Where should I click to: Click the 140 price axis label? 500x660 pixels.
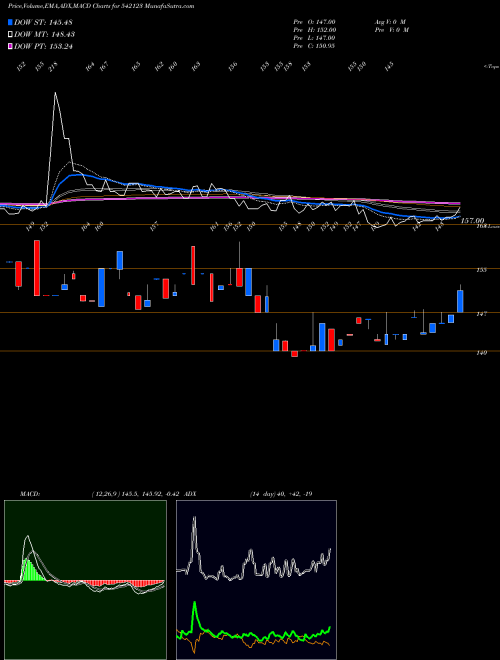pyautogui.click(x=482, y=353)
